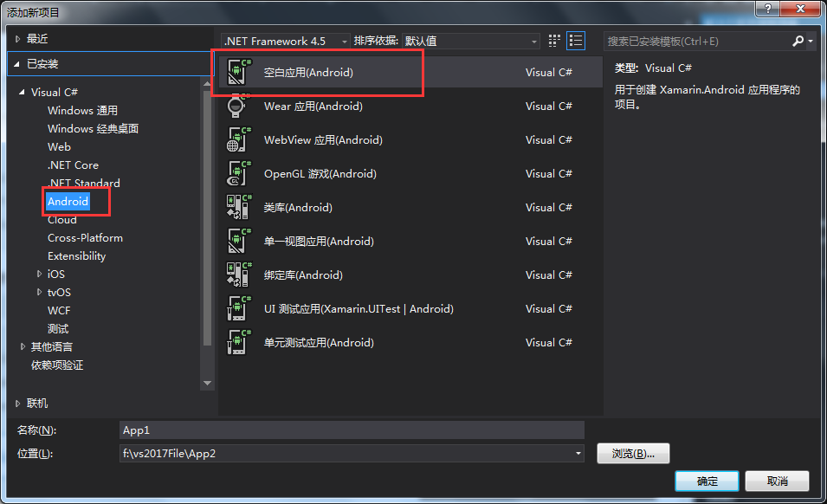Click the Wear 应用(Android) watch icon
Image resolution: width=827 pixels, height=504 pixels.
pyautogui.click(x=236, y=106)
